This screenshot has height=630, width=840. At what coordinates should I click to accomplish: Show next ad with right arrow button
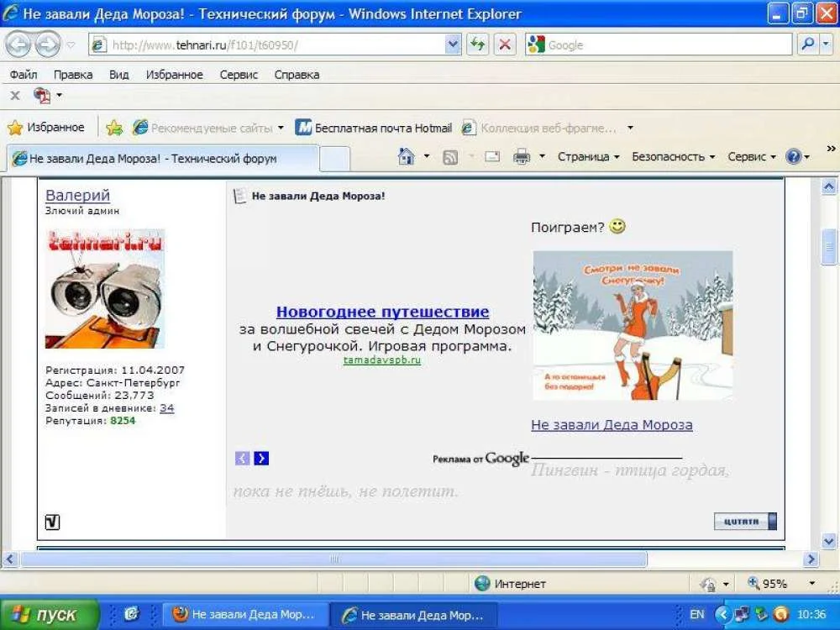[261, 458]
